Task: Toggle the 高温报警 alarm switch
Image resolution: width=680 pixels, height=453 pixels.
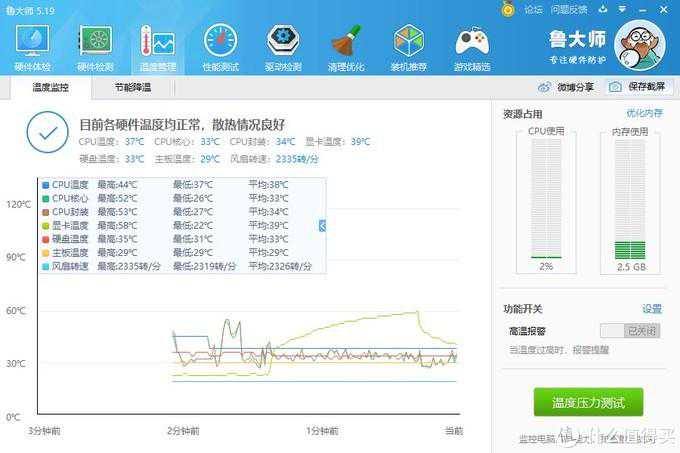Action: pyautogui.click(x=629, y=331)
